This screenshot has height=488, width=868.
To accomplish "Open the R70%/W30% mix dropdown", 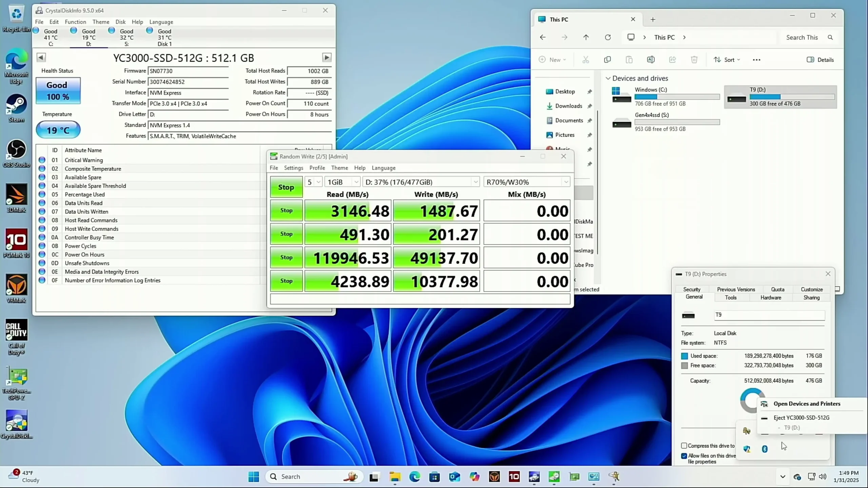I will tap(527, 182).
